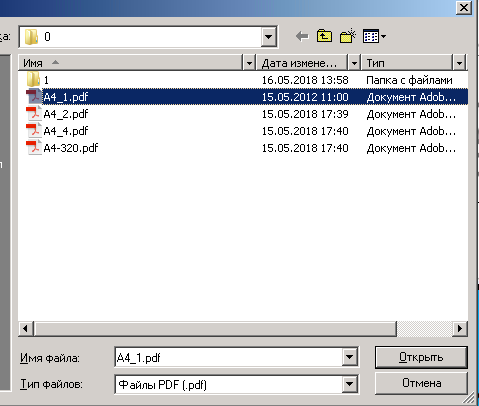Image resolution: width=479 pixels, height=406 pixels.
Task: Select the file A4_4.pdf
Action: [x=66, y=131]
